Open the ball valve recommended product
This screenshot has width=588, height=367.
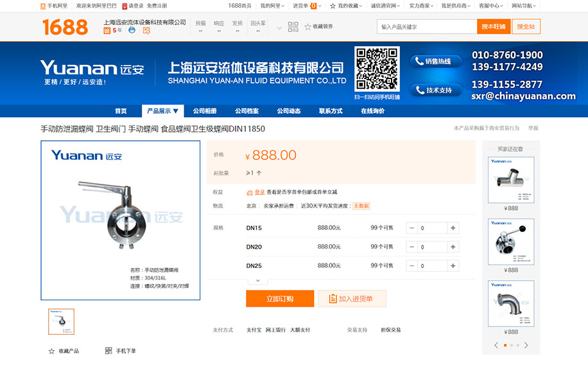[511, 242]
